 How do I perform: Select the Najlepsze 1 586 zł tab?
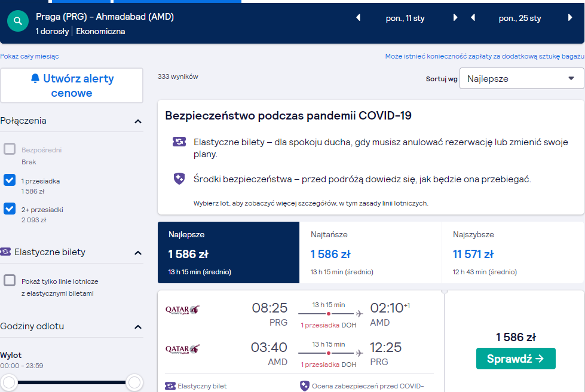pyautogui.click(x=228, y=253)
